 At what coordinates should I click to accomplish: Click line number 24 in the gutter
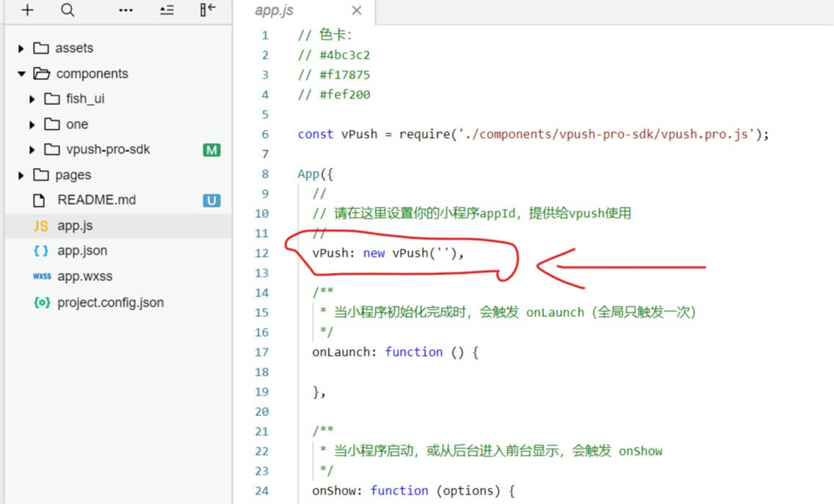click(x=261, y=491)
